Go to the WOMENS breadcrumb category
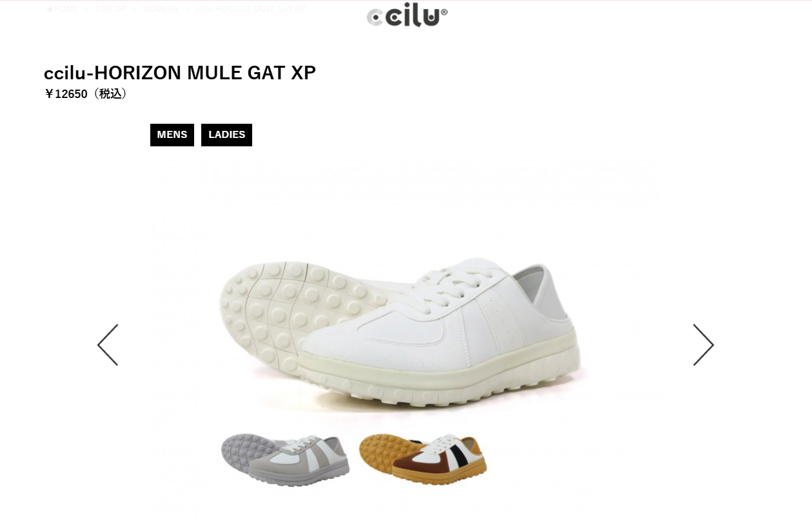 [x=161, y=9]
